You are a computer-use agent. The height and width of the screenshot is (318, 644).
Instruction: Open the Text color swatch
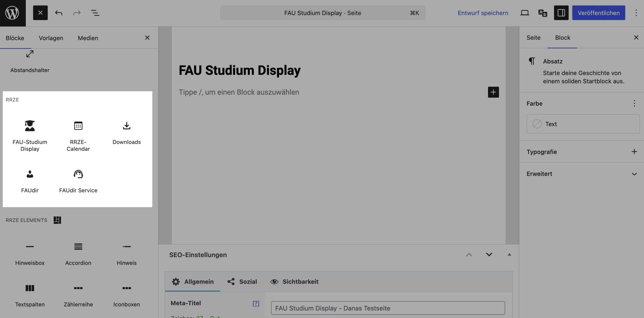583,124
